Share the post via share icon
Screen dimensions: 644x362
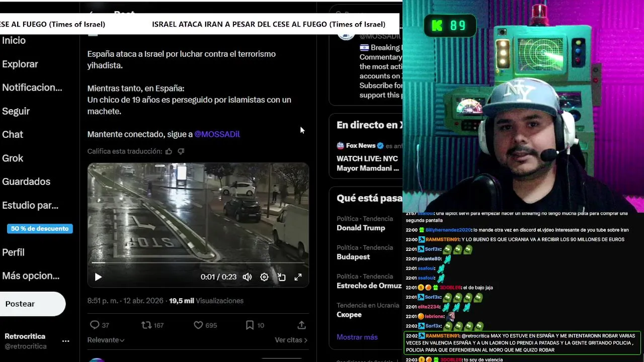(x=301, y=325)
